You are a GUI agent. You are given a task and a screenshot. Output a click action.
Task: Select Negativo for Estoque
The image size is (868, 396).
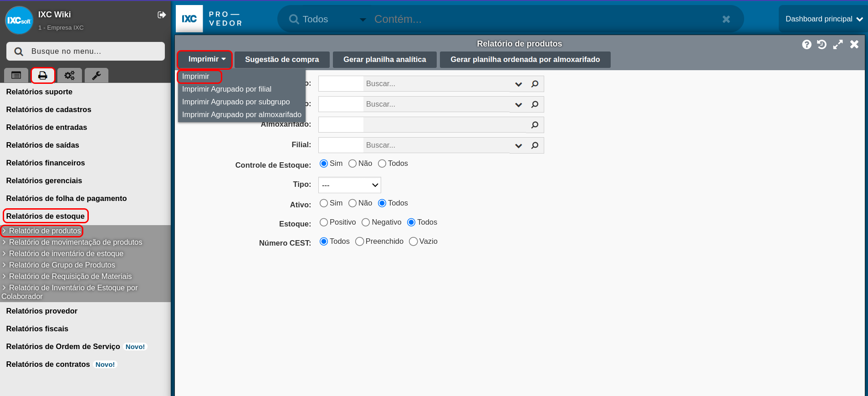(366, 222)
